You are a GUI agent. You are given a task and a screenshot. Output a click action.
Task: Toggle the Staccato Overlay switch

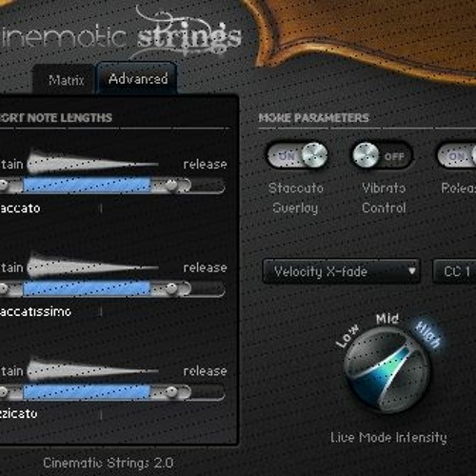pos(297,155)
